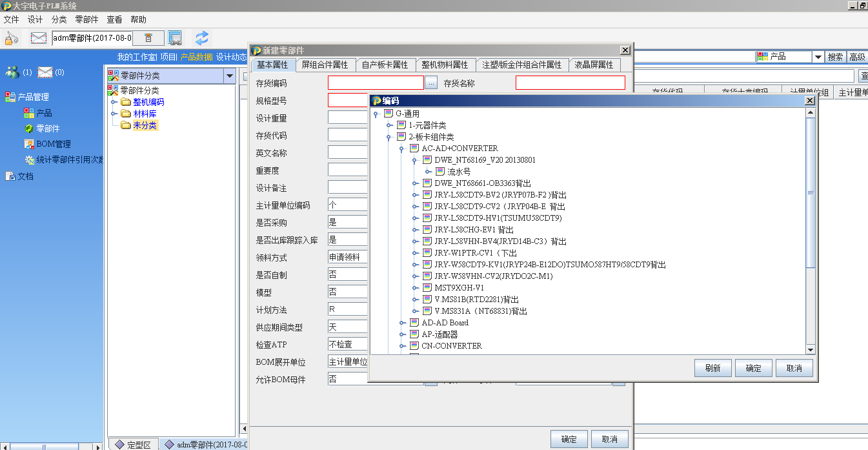Switch to 定型区 bottom tab
Image resolution: width=868 pixels, height=450 pixels.
[134, 445]
